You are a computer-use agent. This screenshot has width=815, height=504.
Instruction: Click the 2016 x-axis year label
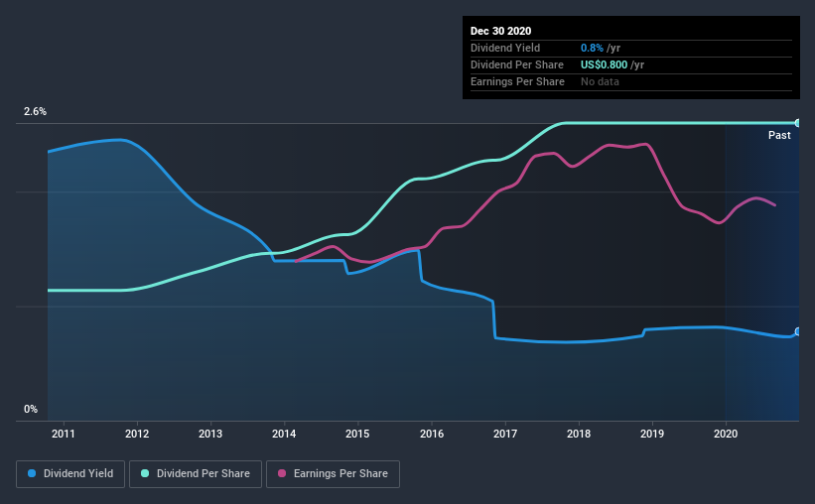coord(432,434)
